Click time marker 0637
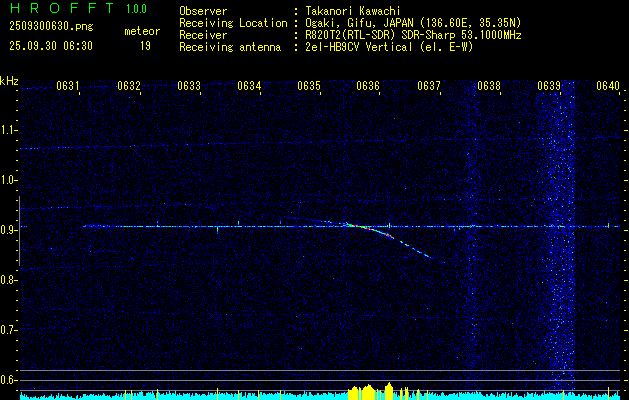The height and width of the screenshot is (400, 629). click(x=428, y=86)
